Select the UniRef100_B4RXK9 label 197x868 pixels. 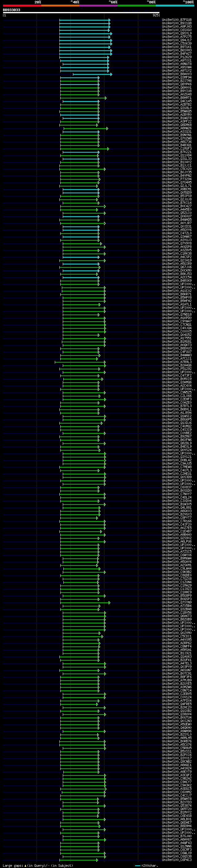[x=176, y=281]
